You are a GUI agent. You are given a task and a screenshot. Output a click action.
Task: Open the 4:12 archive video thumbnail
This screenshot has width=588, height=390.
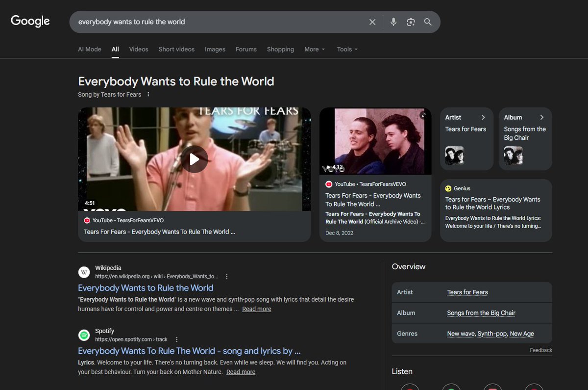tap(375, 141)
